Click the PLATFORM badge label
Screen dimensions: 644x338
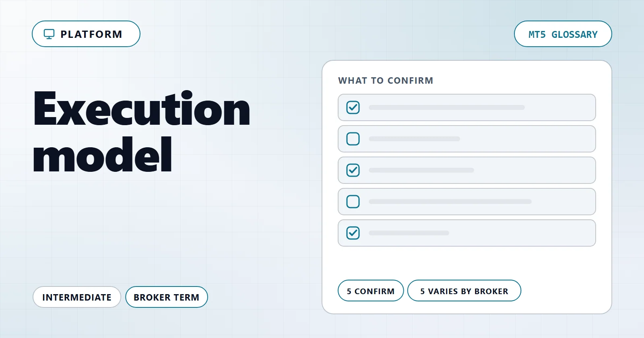[91, 34]
